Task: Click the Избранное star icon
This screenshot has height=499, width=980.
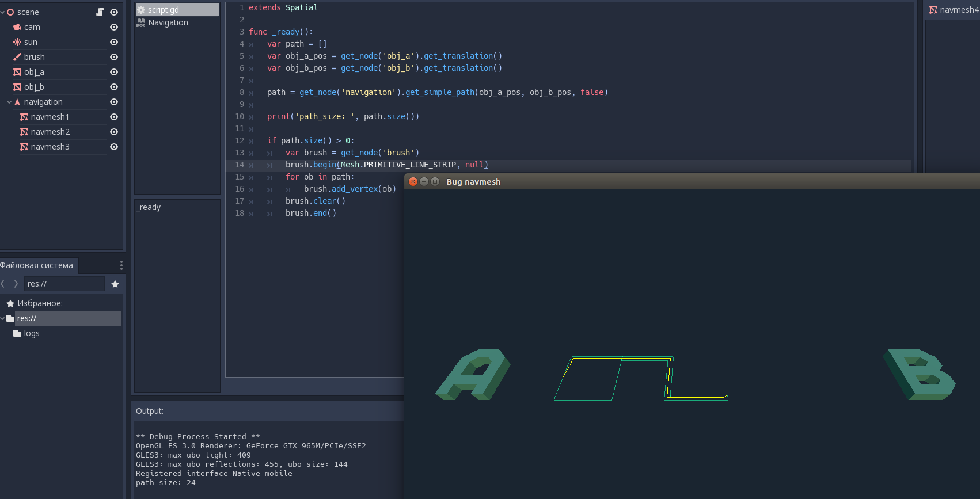Action: click(x=10, y=303)
